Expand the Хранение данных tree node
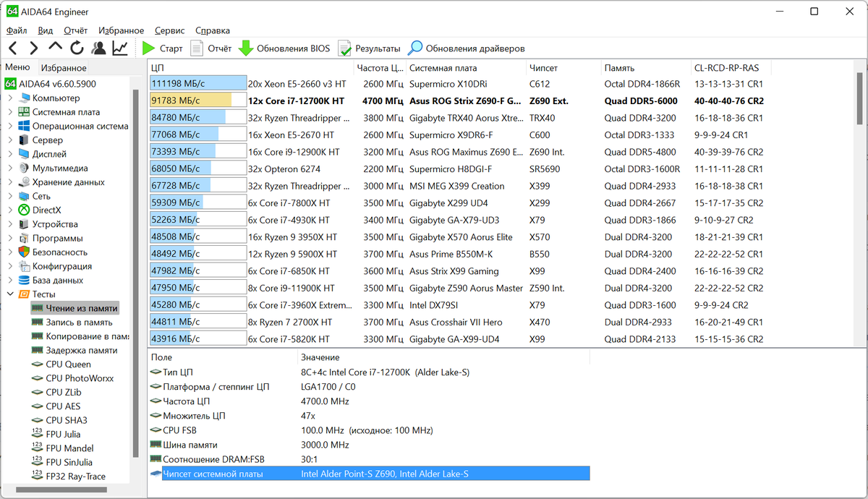 pos(10,182)
